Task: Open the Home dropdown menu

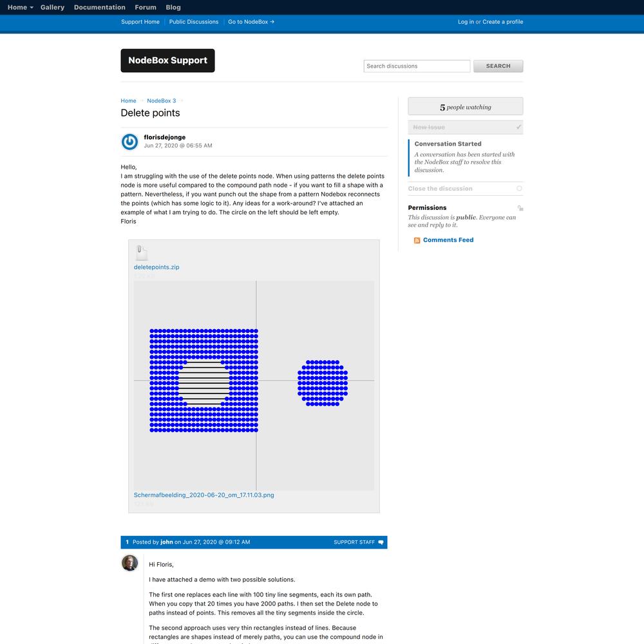Action: (20, 7)
